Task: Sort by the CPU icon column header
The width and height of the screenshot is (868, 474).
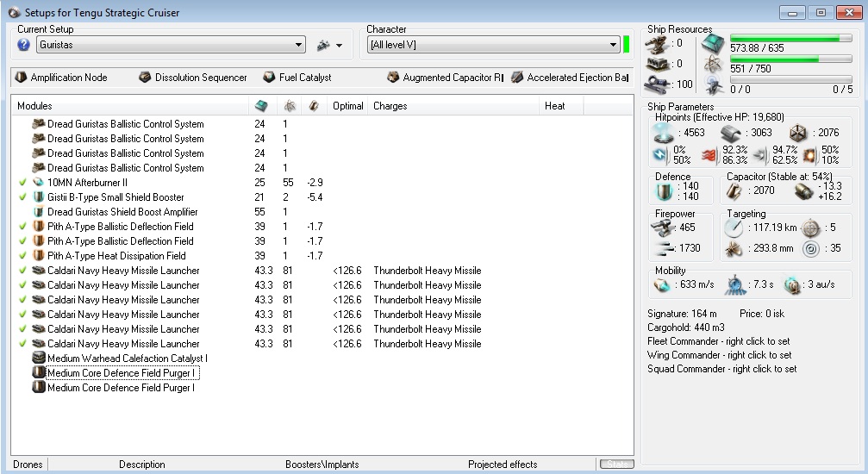Action: coord(261,106)
